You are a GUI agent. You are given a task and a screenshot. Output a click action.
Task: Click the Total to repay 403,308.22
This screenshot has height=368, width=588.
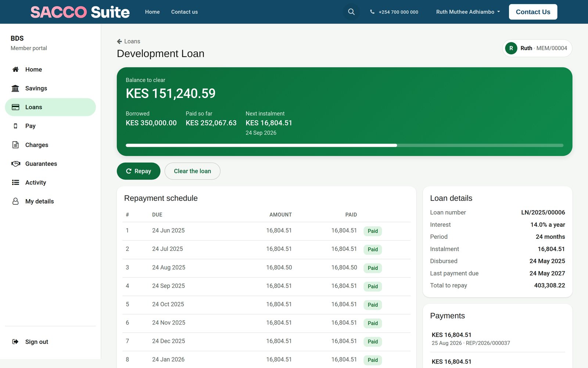tap(549, 285)
